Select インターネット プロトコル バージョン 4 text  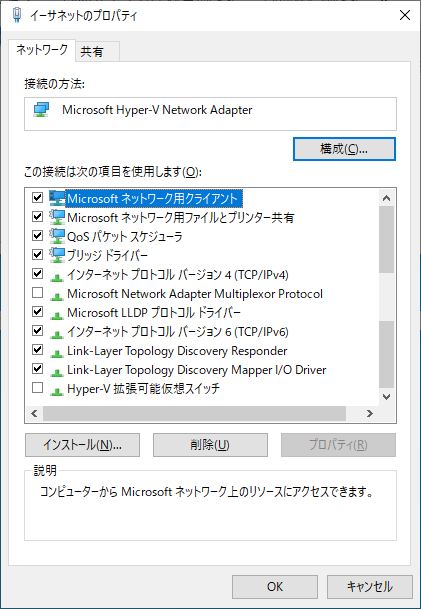click(178, 275)
